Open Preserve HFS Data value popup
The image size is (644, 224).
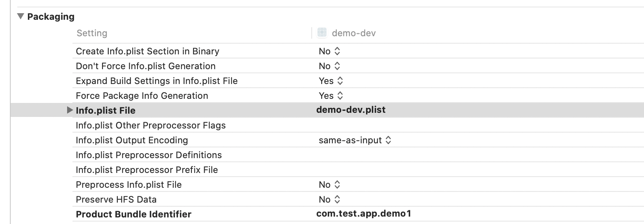pos(330,200)
